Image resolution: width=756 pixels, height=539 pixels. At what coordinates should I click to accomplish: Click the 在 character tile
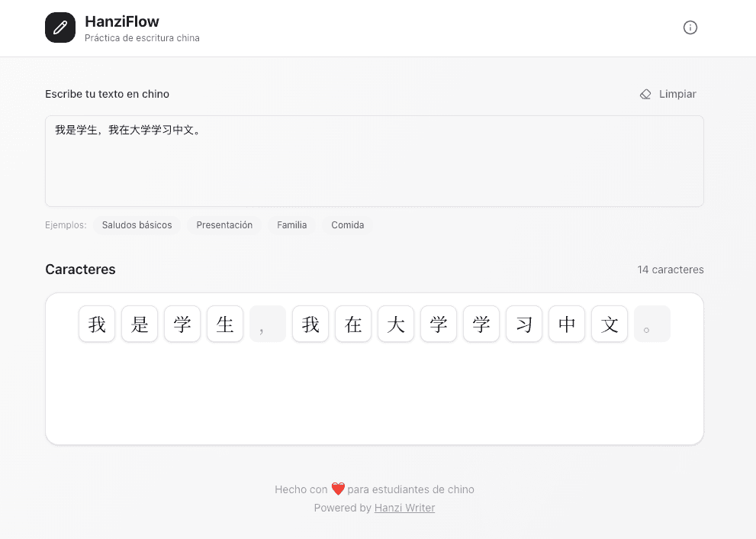point(353,324)
